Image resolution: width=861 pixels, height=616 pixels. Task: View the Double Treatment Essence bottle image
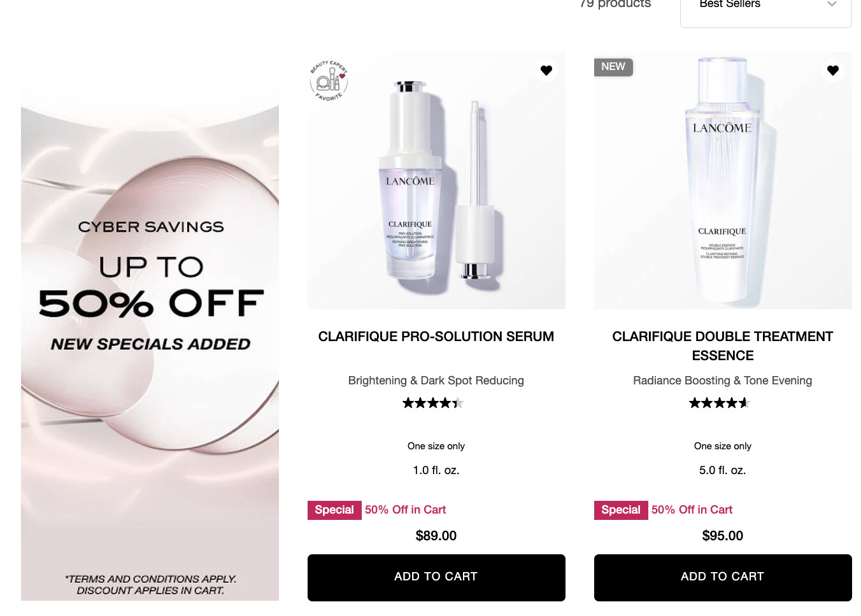click(x=723, y=181)
